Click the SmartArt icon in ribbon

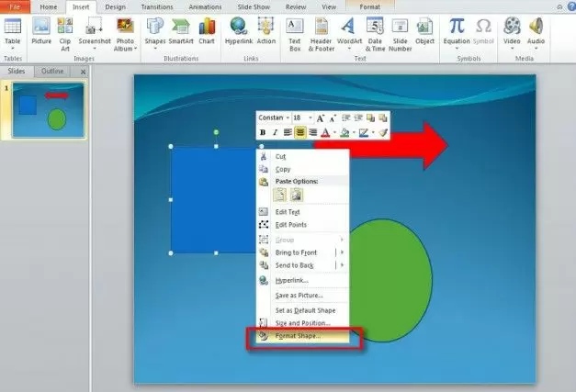point(182,29)
